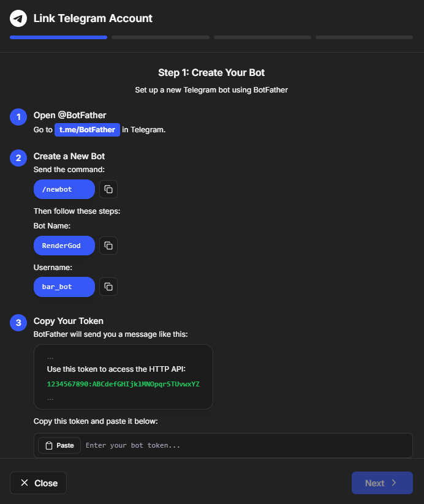Click the /newbot command chip
The height and width of the screenshot is (504, 424).
pos(64,189)
